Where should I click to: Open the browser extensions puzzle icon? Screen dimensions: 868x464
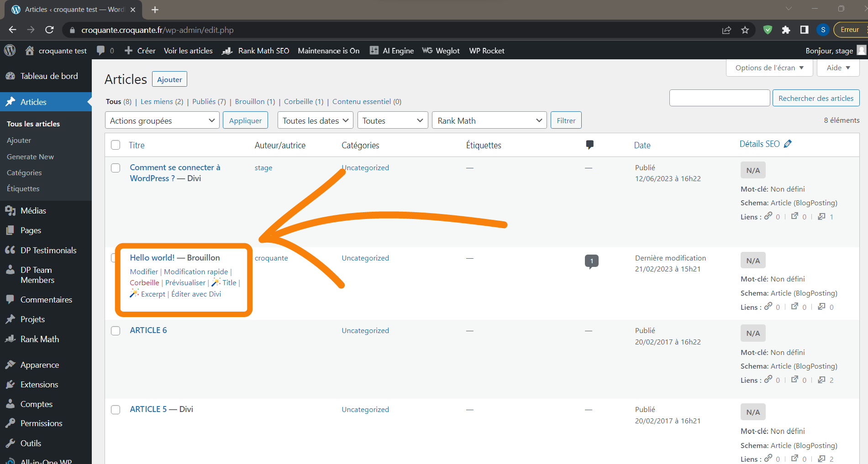pyautogui.click(x=786, y=30)
